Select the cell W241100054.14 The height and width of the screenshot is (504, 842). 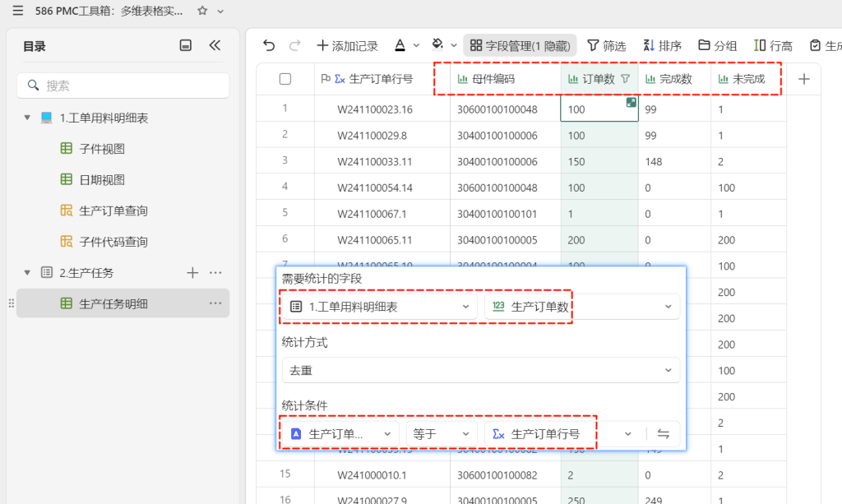coord(382,187)
